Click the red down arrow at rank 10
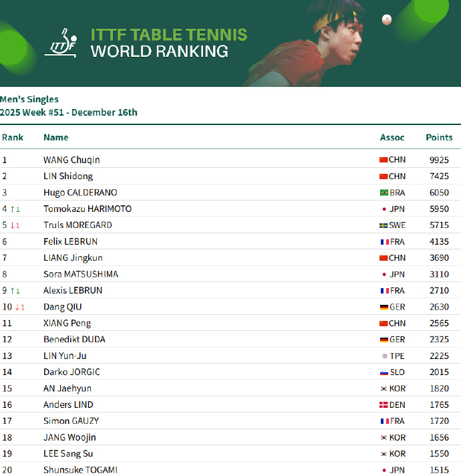461x476 pixels. coord(17,308)
